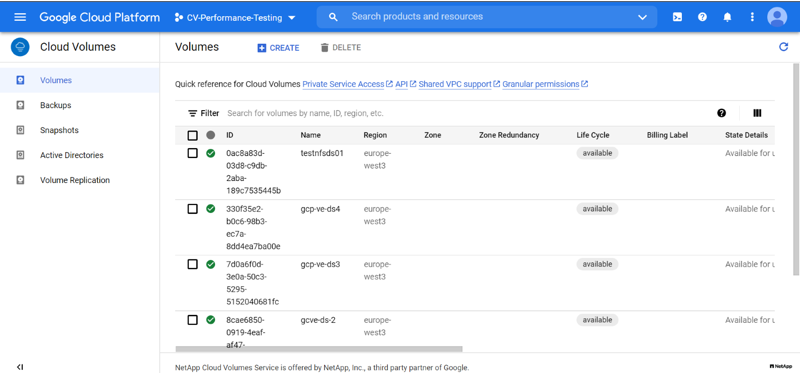Image resolution: width=800 pixels, height=373 pixels.
Task: Click the Region column header
Action: point(375,135)
